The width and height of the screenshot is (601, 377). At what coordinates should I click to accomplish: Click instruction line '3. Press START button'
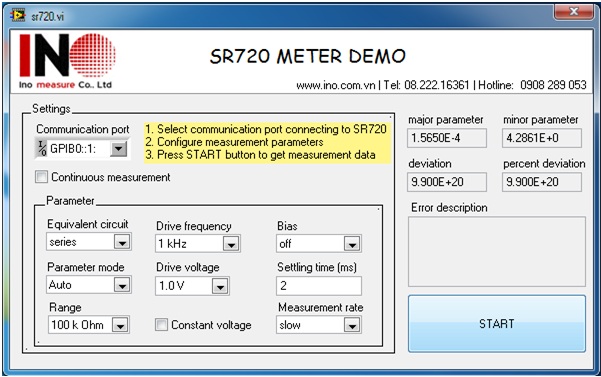click(x=260, y=155)
